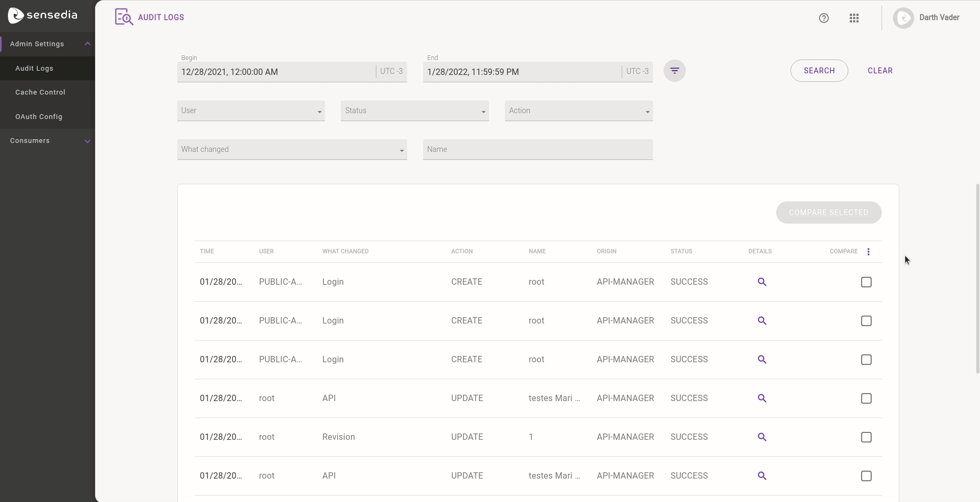Open details magnifier for the Revision row
Image resolution: width=980 pixels, height=502 pixels.
point(762,437)
